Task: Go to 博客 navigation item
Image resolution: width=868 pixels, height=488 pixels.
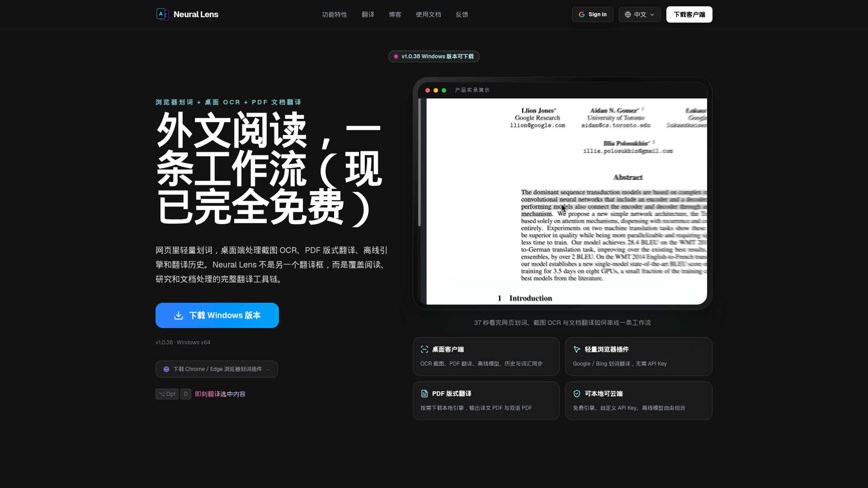Action: click(395, 14)
